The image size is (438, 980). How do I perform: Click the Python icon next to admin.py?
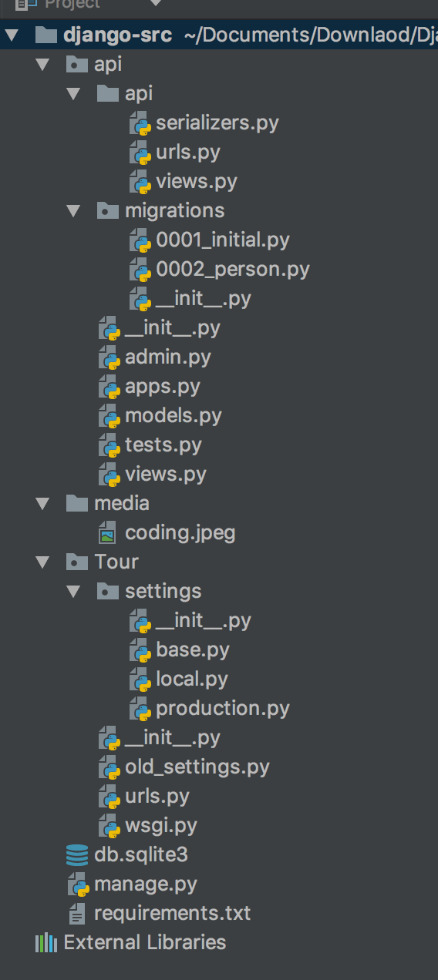[x=109, y=357]
